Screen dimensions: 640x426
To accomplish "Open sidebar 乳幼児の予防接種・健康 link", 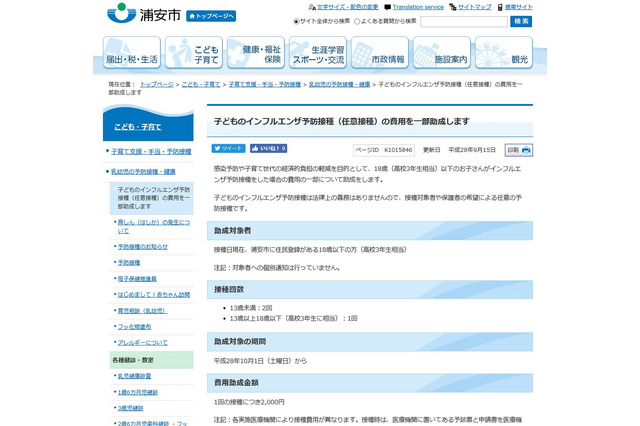I will [x=143, y=172].
